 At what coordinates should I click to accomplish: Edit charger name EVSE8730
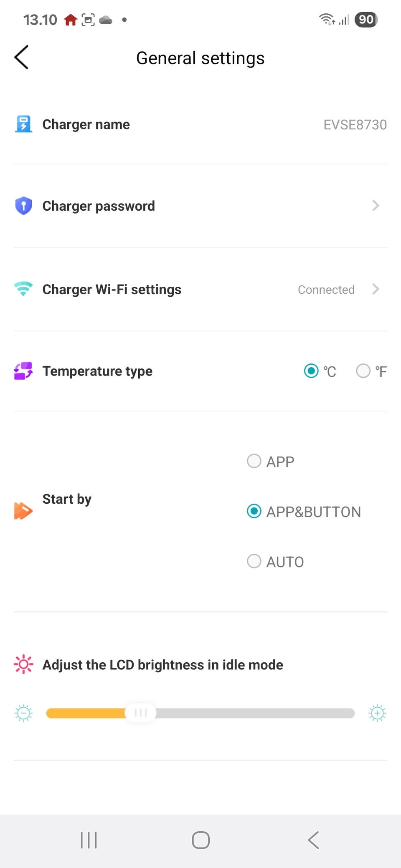[355, 125]
